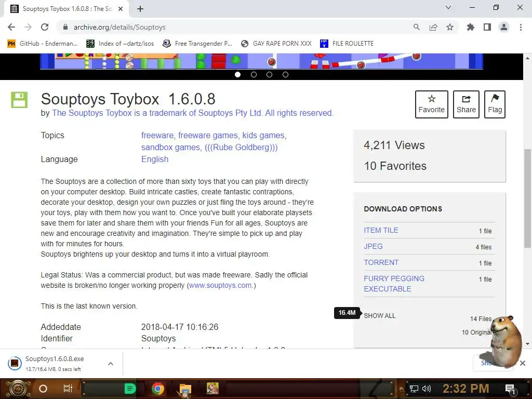
Task: Click the screenshot carousel image
Action: 261,61
